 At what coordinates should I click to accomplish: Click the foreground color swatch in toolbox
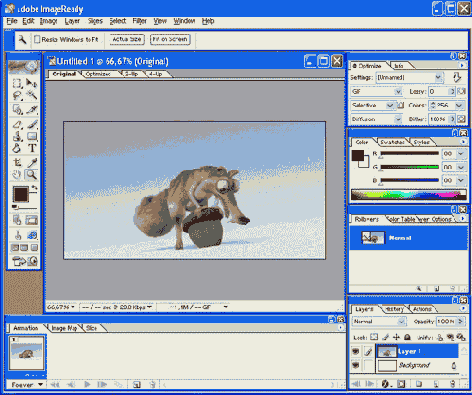pyautogui.click(x=20, y=194)
